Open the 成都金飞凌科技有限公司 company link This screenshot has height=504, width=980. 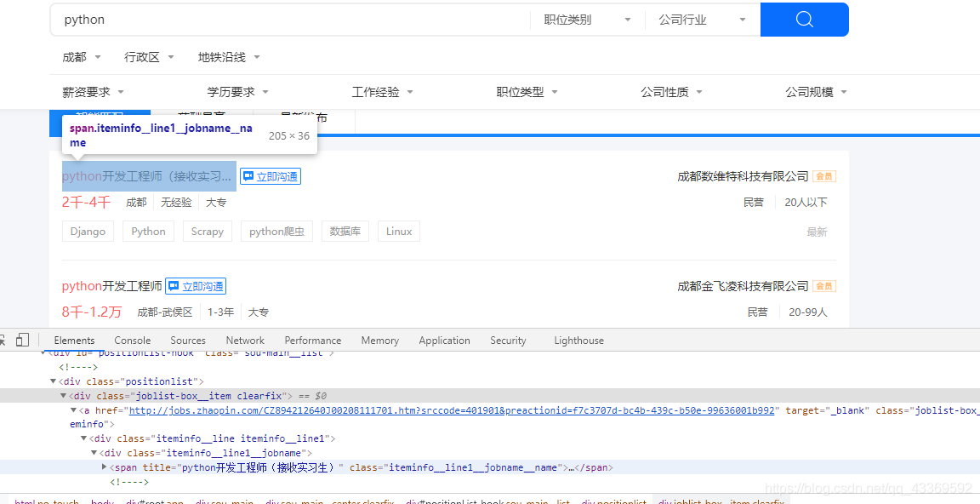(x=743, y=286)
